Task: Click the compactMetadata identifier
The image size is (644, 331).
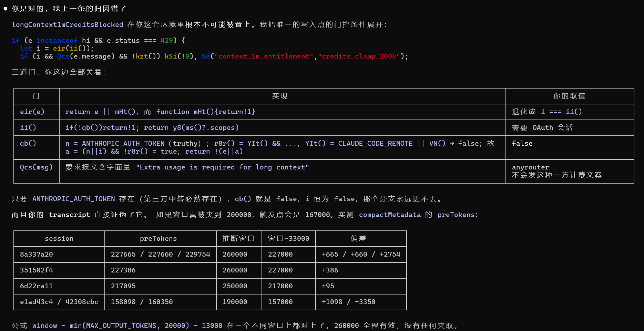Action: point(390,215)
